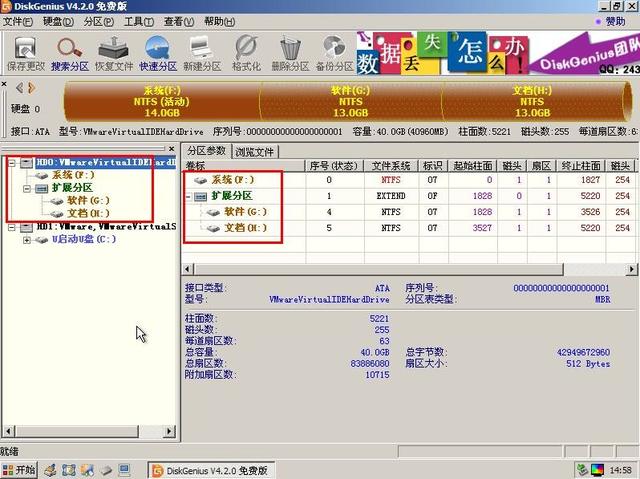Open the 查看 menu
The width and height of the screenshot is (640, 479).
179,22
